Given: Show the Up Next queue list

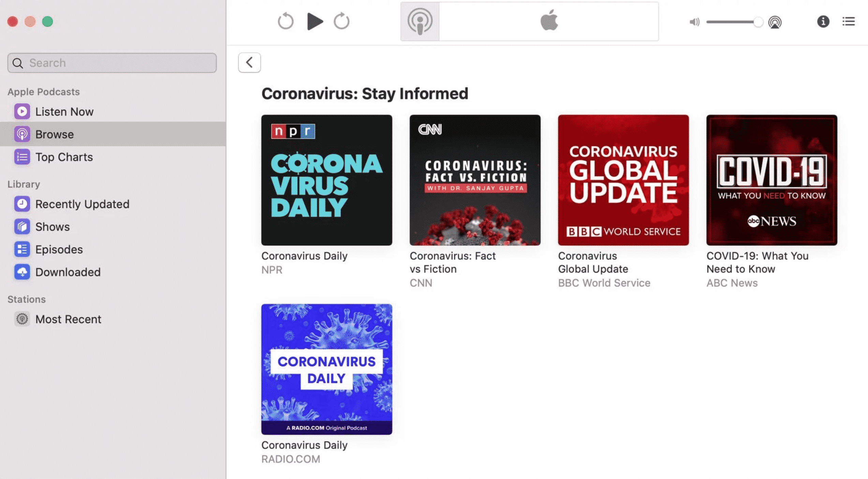Looking at the screenshot, I should 849,21.
